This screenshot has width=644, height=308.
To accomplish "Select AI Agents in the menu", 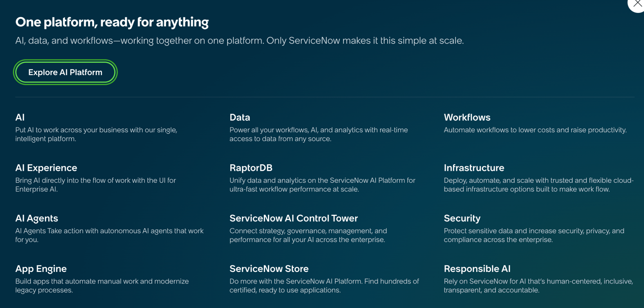I will point(37,218).
